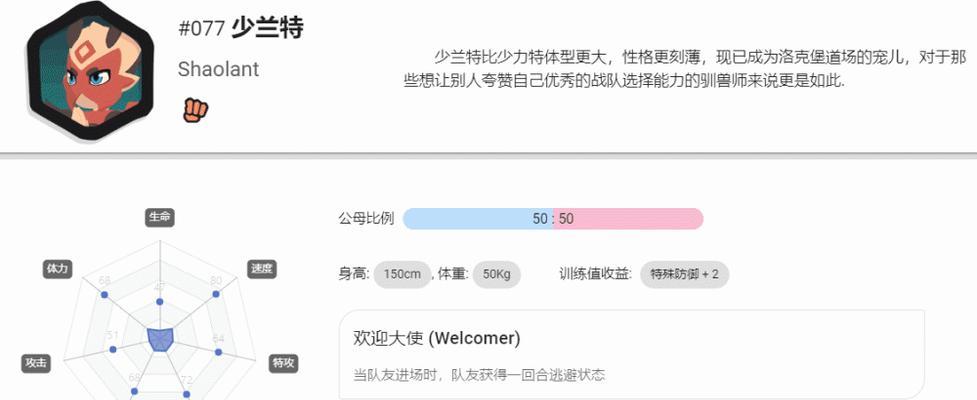Select the 体力 radar chart label
Viewport: 977px width, 400px height.
(57, 269)
